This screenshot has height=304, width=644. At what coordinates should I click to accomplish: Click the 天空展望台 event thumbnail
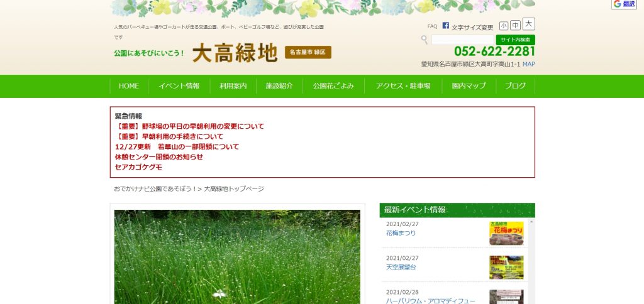506,268
